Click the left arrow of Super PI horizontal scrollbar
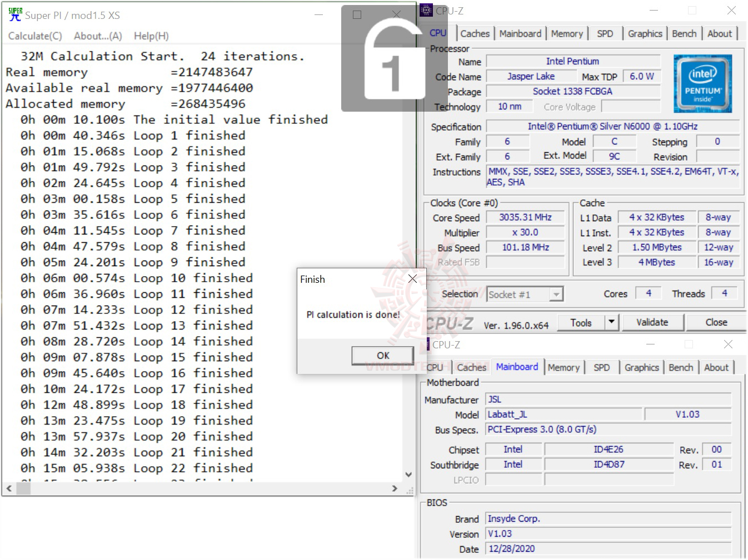Screen dimensions: 748x560 [x=8, y=488]
